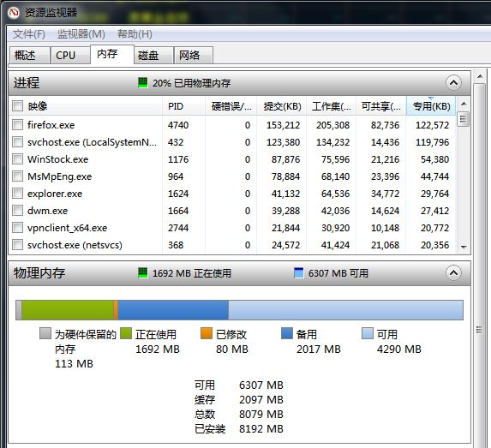Check the MsMpEng.exe checkbox
Viewport: 491px width, 448px height.
click(x=17, y=176)
